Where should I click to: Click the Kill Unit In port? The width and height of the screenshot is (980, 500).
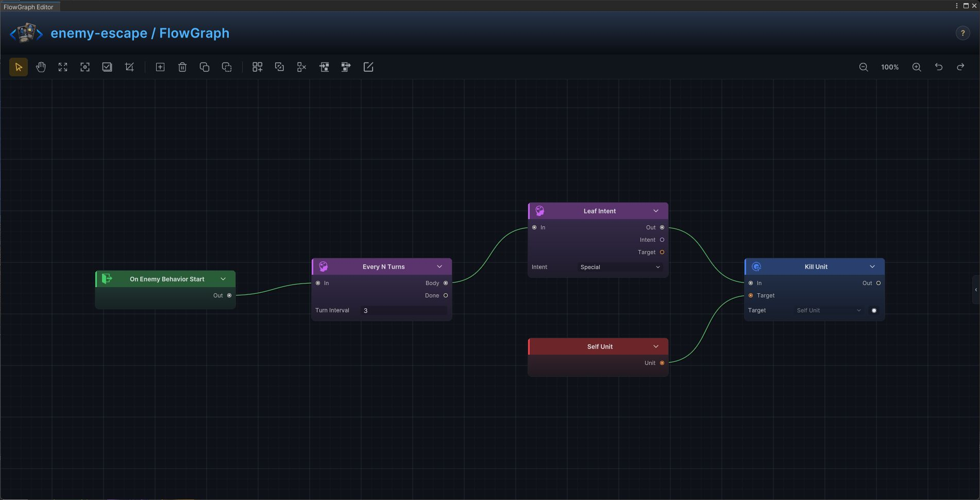click(x=751, y=283)
